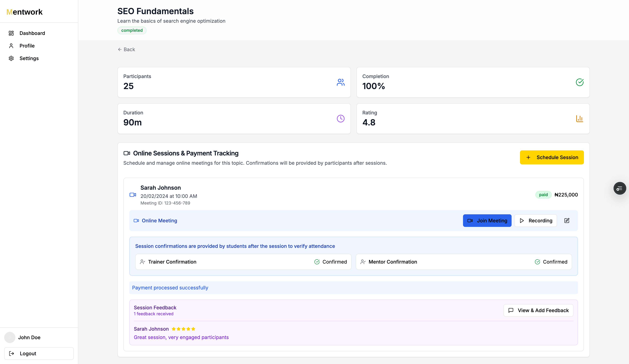
Task: Click the blue camera icon beside Sarah Johnson
Action: (x=133, y=195)
